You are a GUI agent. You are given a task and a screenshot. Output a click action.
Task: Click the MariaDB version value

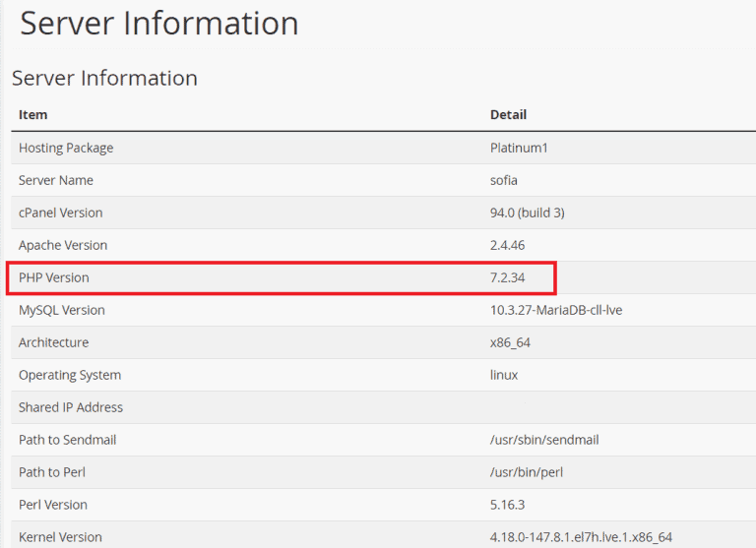point(556,310)
